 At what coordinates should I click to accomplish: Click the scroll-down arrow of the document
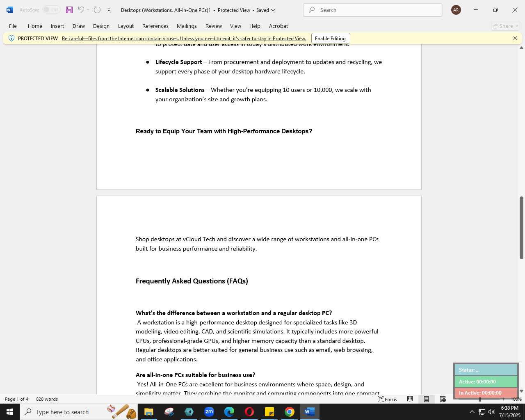click(522, 391)
